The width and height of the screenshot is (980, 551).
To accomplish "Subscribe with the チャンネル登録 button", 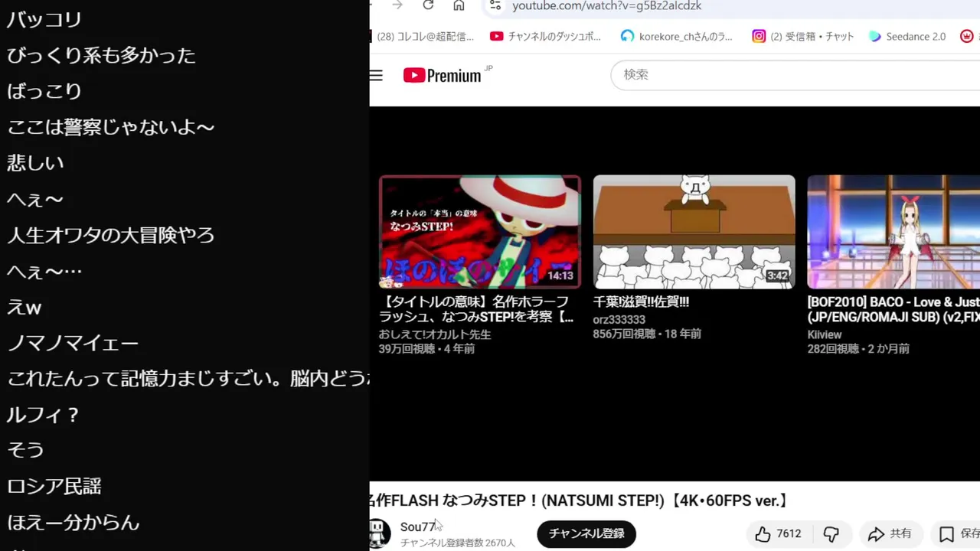I will (586, 533).
